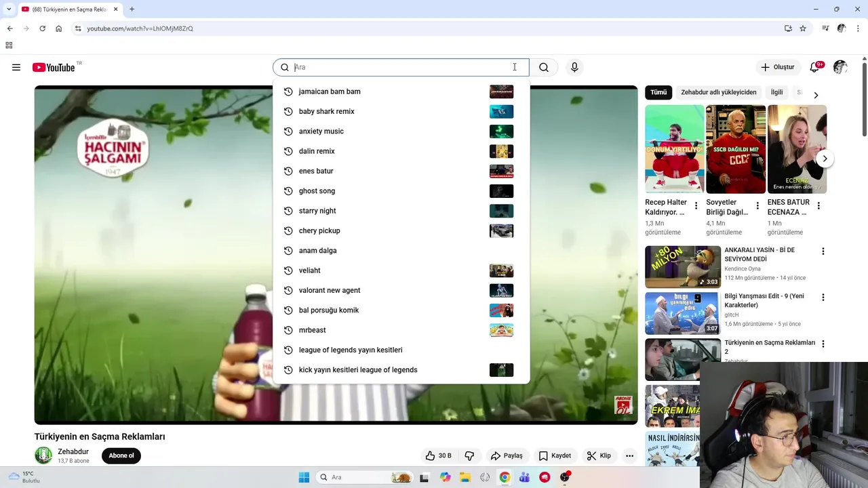Screen dimensions: 868x488
Task: Choose the 'bal porsuğu komik' suggestion
Action: coord(401,310)
